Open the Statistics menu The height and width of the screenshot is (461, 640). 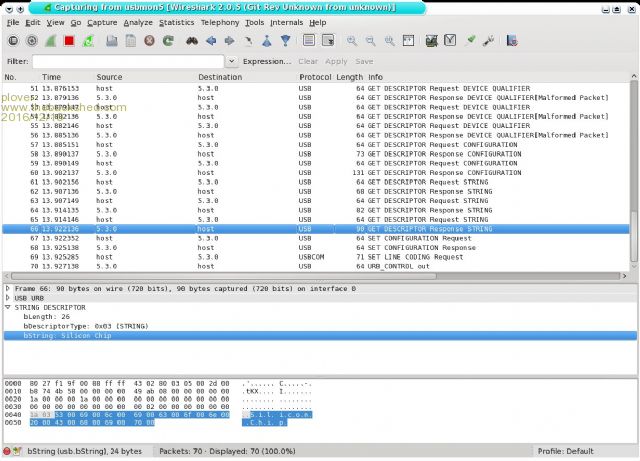[177, 22]
